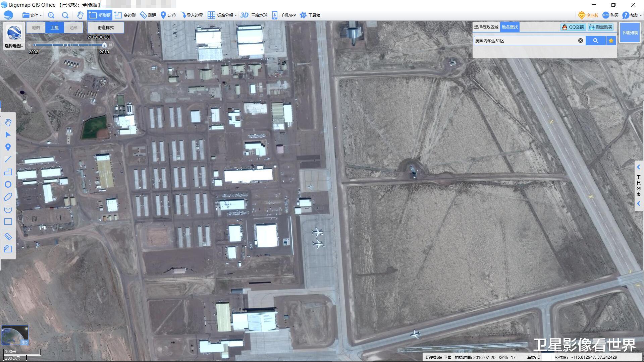
Task: Switch map layer to 地形 terrain mode
Action: coord(73,27)
